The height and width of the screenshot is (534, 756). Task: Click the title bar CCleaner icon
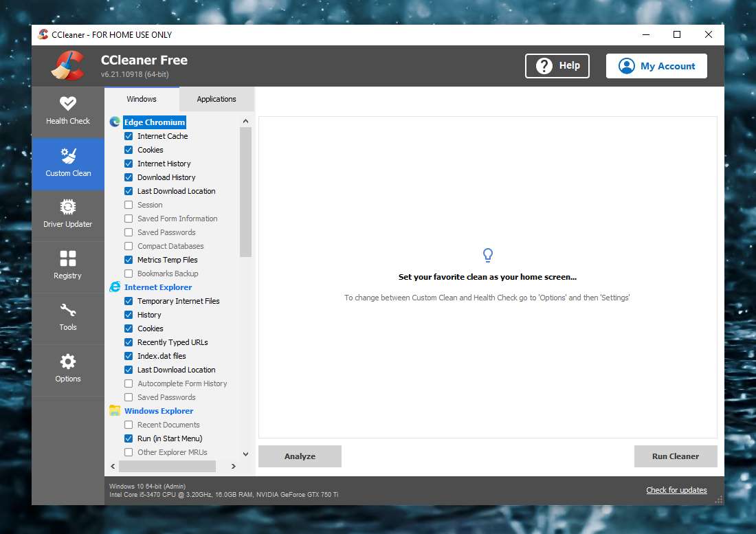tap(43, 34)
